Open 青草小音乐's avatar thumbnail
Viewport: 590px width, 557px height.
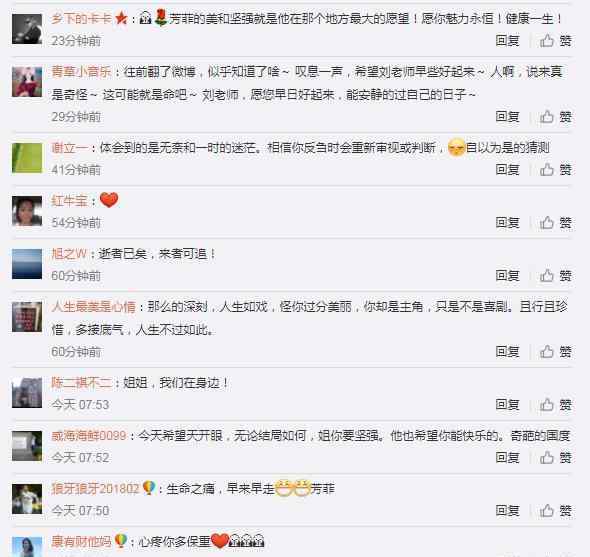click(x=27, y=82)
